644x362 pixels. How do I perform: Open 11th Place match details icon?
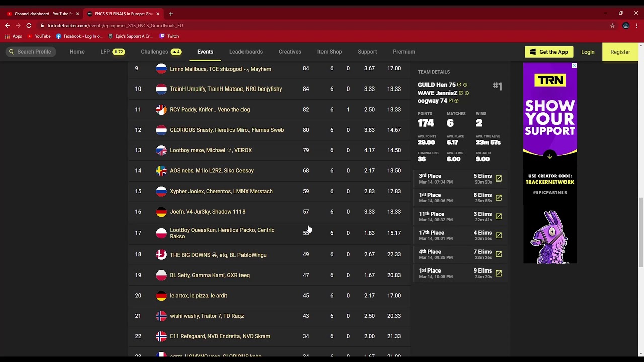[499, 216]
